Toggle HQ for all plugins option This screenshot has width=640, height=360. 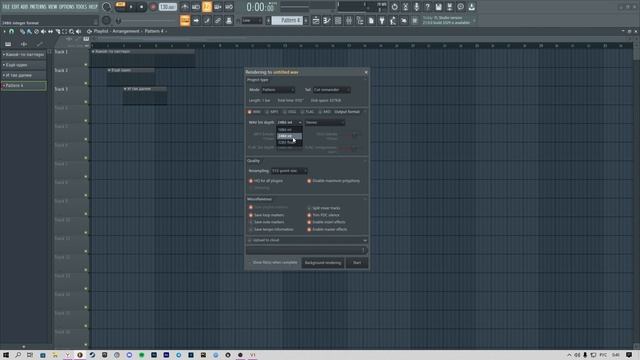coord(251,181)
